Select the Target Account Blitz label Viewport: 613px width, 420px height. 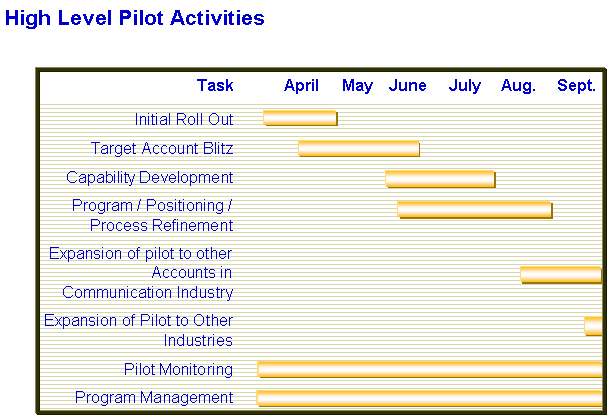tap(162, 149)
